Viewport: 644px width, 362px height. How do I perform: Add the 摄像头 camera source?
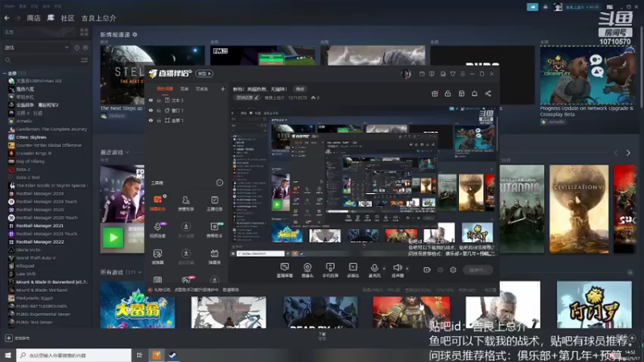coord(308,270)
